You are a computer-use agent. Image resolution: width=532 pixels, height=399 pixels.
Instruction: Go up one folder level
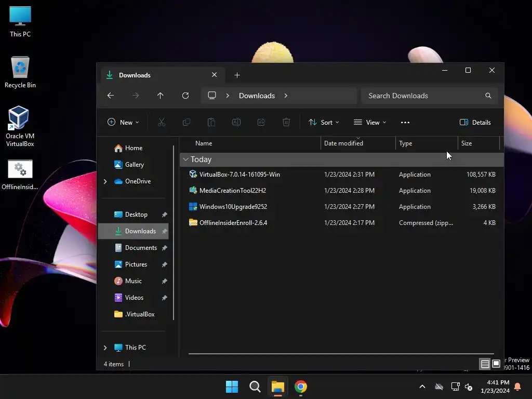pyautogui.click(x=161, y=96)
